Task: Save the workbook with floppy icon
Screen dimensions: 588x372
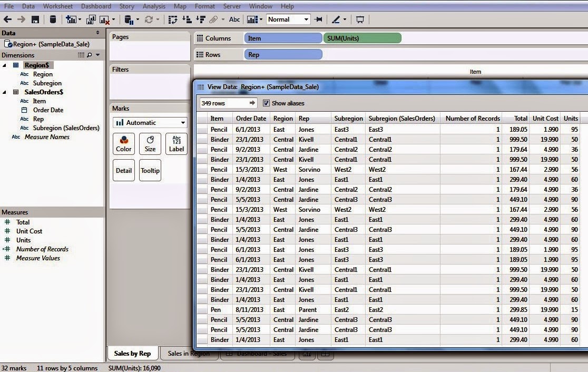Action: click(x=35, y=19)
